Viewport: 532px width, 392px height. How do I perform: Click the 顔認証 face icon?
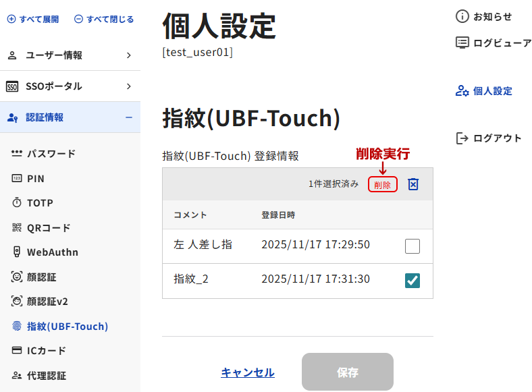(17, 277)
